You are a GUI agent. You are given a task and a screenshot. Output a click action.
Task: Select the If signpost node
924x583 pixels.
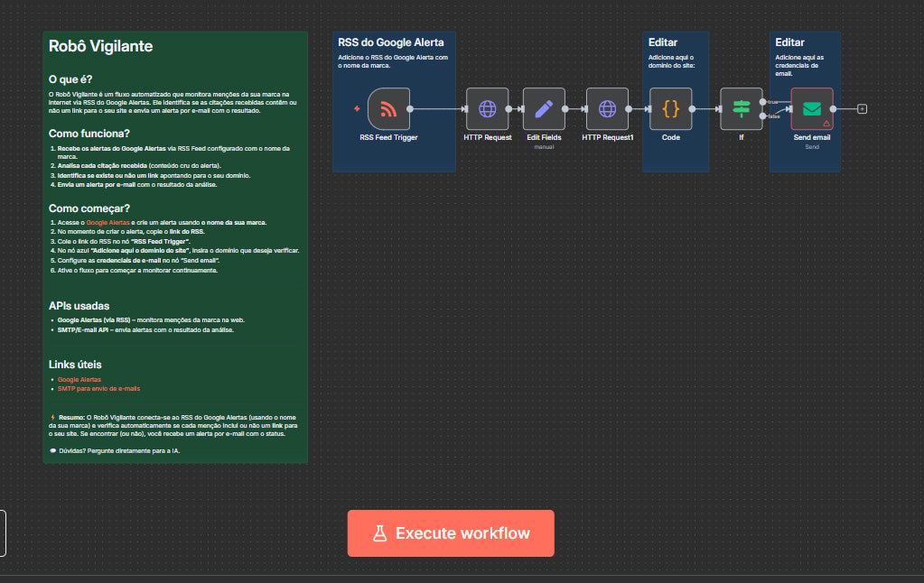742,109
